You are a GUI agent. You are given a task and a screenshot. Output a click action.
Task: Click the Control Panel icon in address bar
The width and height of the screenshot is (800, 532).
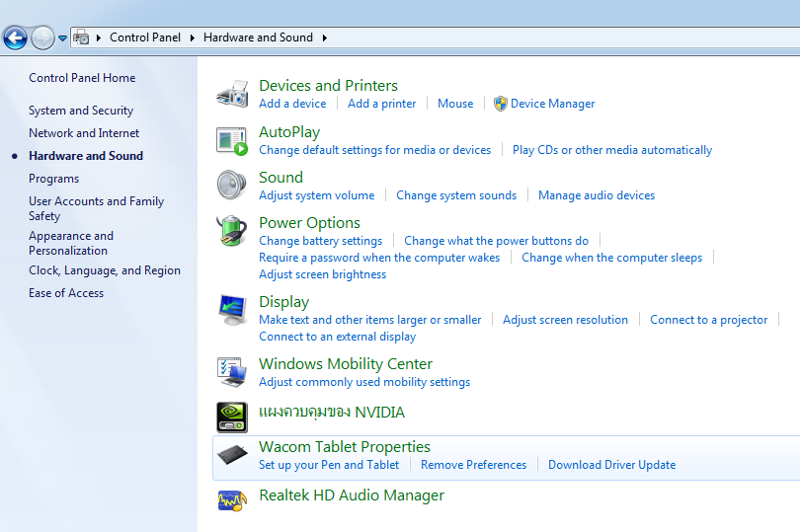(x=81, y=38)
